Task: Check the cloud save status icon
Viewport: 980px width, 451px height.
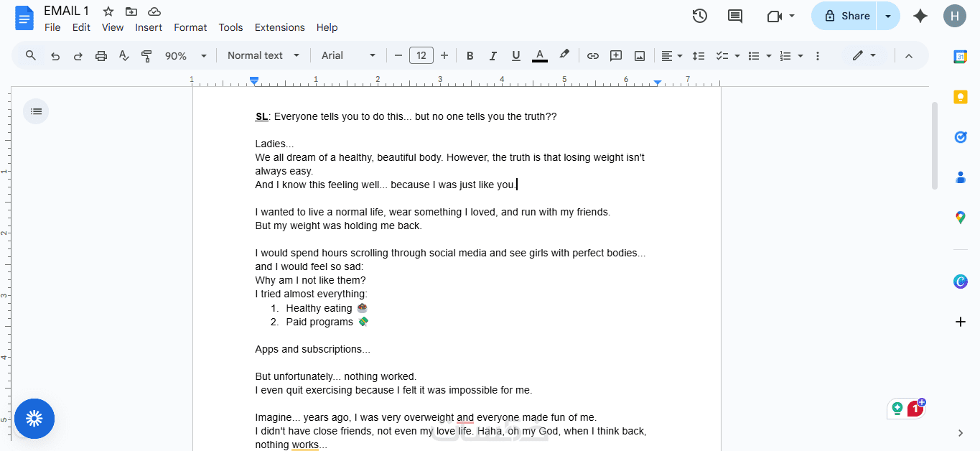Action: [154, 11]
